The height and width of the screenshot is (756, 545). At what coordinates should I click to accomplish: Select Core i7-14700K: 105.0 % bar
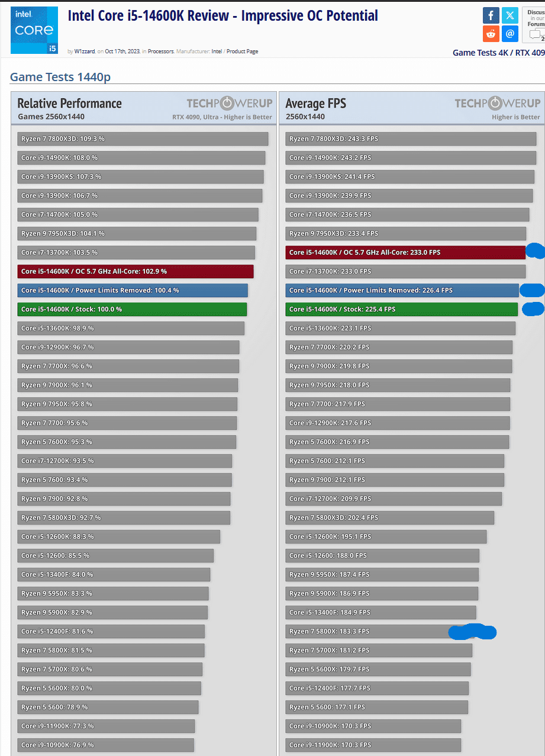coord(138,214)
